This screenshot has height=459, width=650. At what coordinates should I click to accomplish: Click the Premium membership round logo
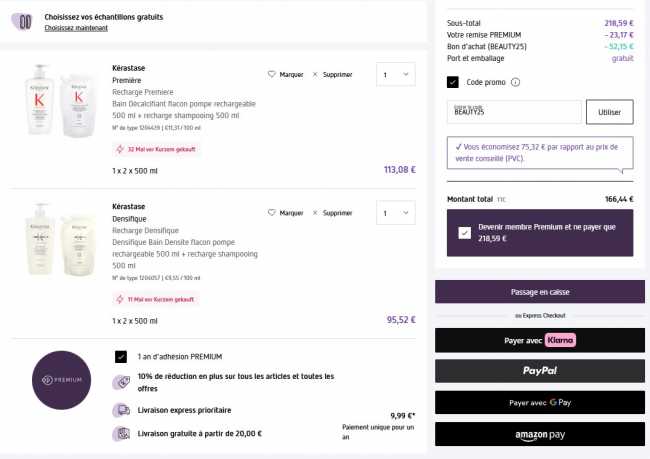(x=61, y=380)
